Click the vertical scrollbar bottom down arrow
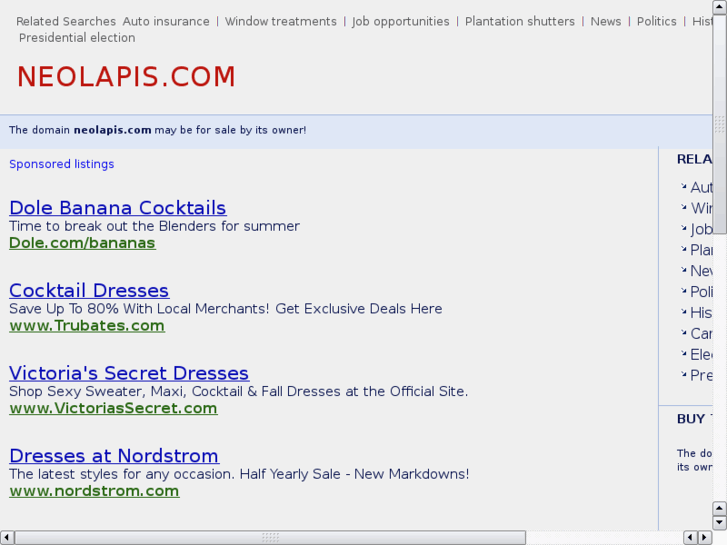The width and height of the screenshot is (727, 545). [x=719, y=522]
